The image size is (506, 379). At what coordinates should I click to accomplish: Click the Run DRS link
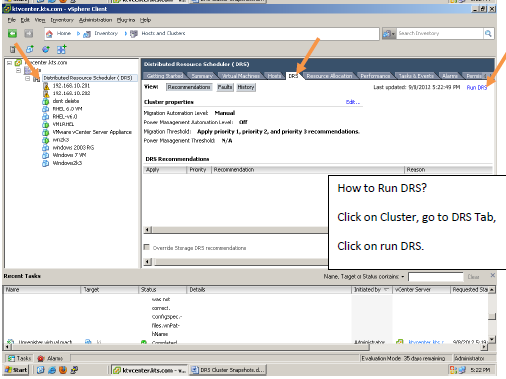click(477, 87)
